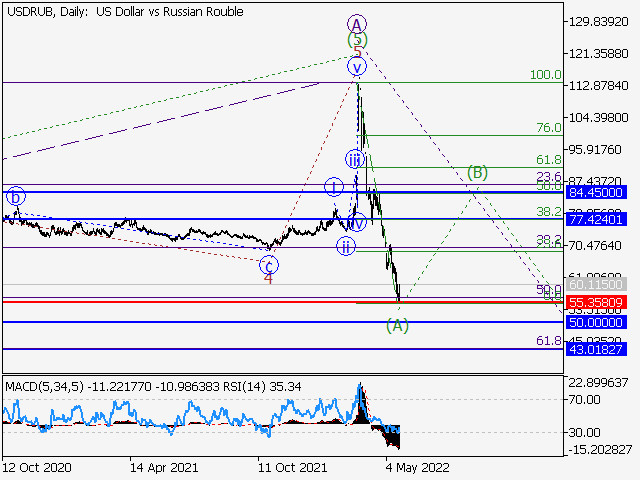This screenshot has width=640, height=480.
Task: Select the gray 60.11500 price tag
Action: [x=596, y=284]
